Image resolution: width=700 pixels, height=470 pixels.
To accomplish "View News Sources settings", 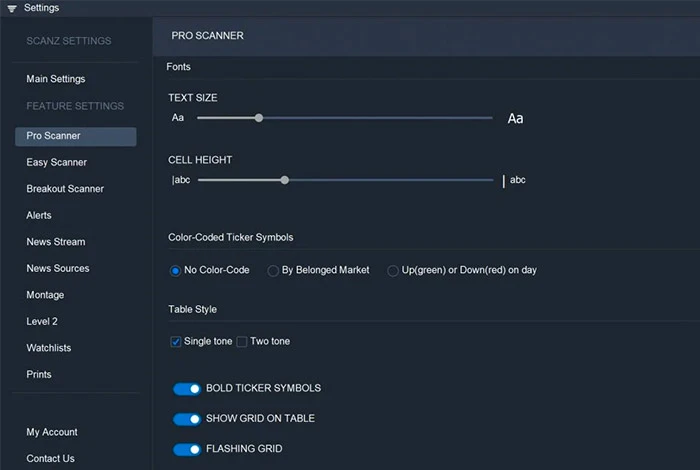I will pos(58,268).
